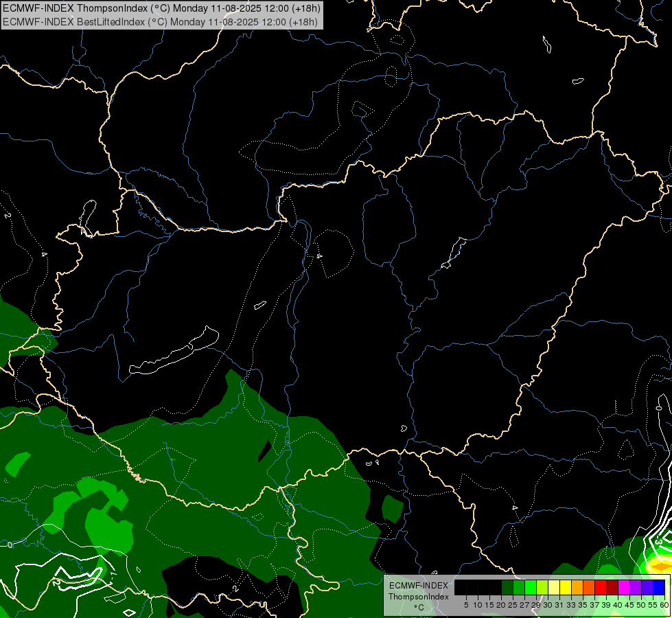Screen dimensions: 672x618
Task: Pick the purple 45–50 legend swatch
Action: pos(636,587)
